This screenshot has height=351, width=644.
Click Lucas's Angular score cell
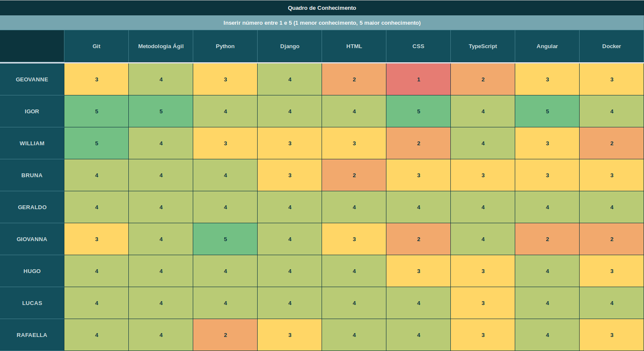click(547, 303)
